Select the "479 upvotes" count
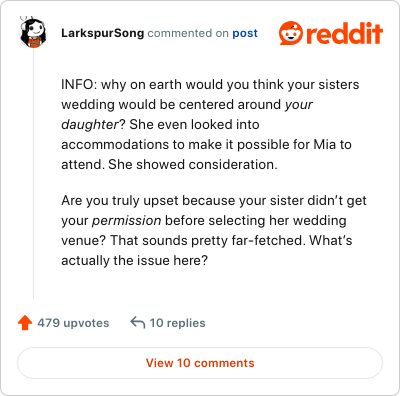This screenshot has width=400, height=396. pos(73,323)
